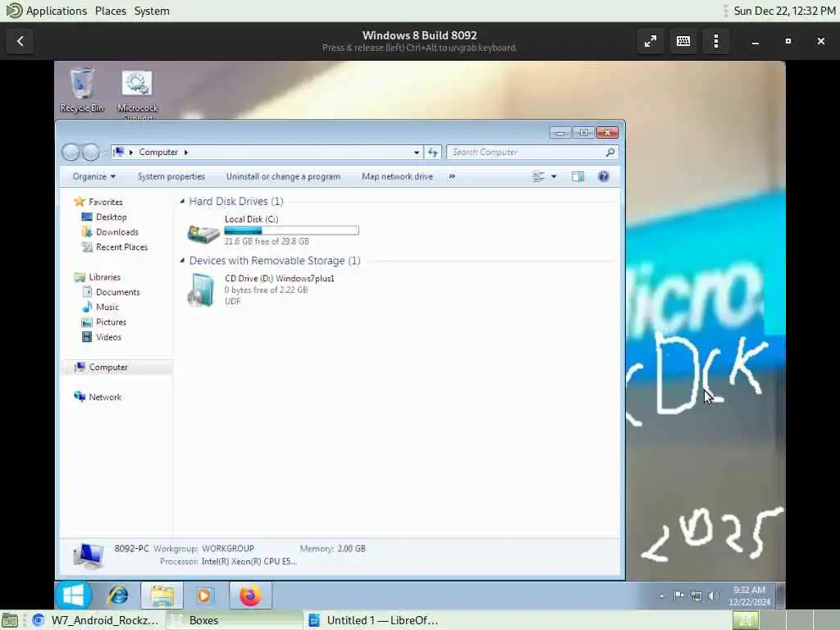Screen dimensions: 840x630
Task: Open the view options dropdown arrow
Action: (x=554, y=176)
